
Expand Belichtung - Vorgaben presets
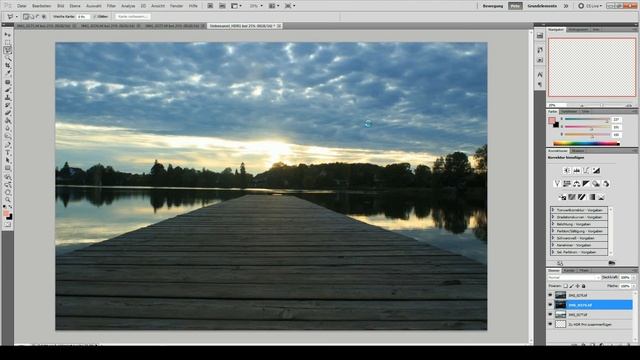point(553,224)
